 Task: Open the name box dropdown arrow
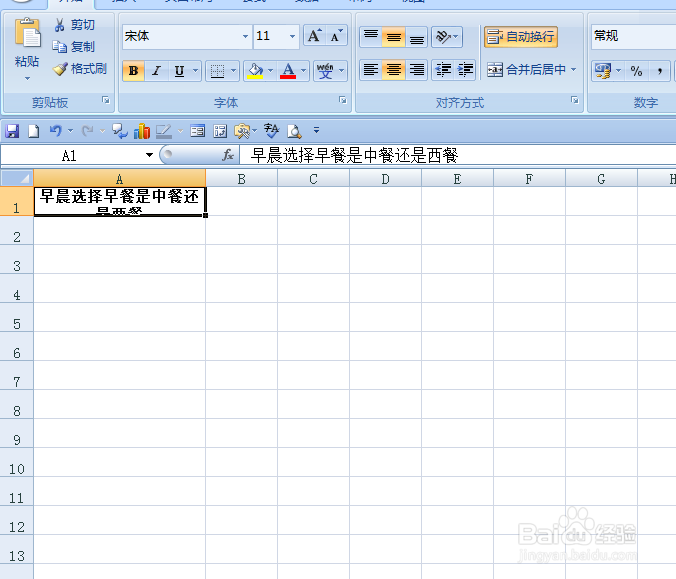(149, 155)
